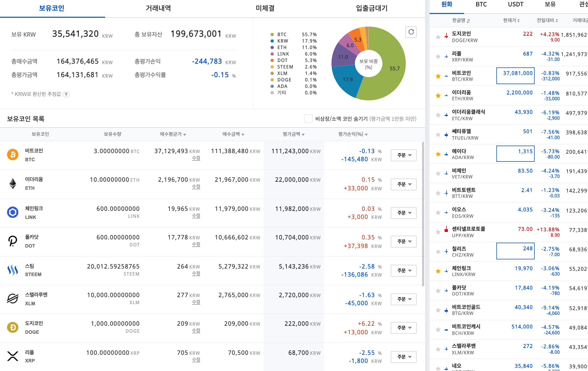The image size is (588, 371).
Task: Select the USDT market tab
Action: pos(516,5)
